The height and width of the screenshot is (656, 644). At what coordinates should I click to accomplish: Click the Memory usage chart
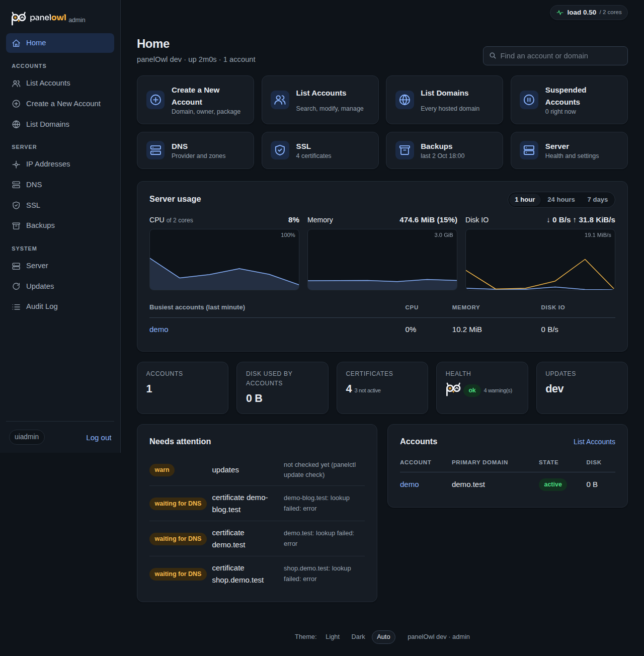point(382,260)
